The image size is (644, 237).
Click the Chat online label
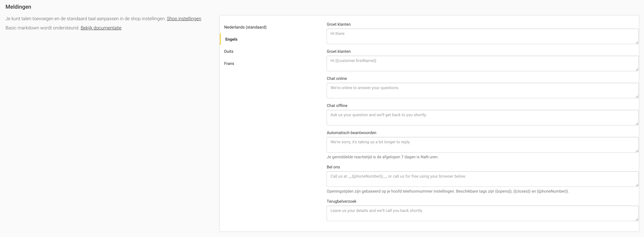tap(337, 79)
